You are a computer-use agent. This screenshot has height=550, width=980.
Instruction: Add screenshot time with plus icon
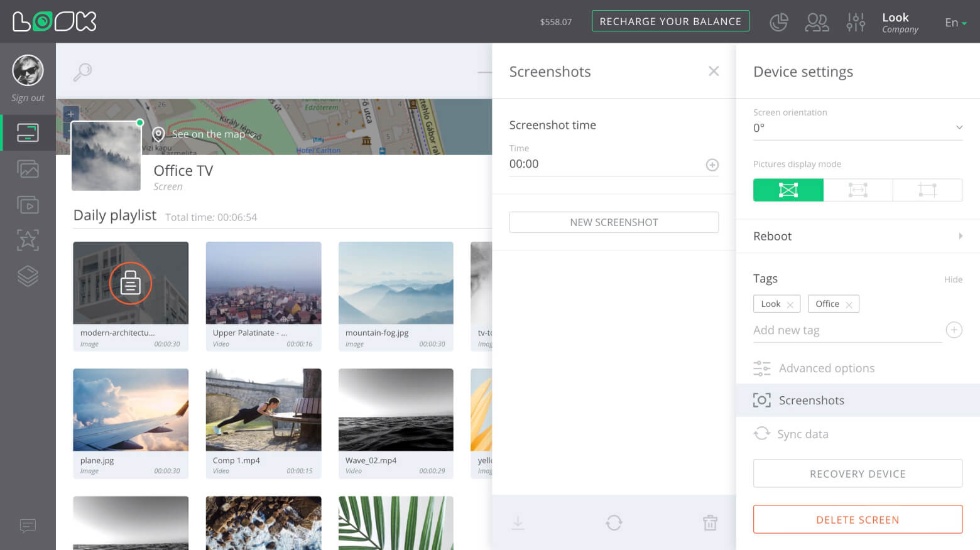point(712,164)
